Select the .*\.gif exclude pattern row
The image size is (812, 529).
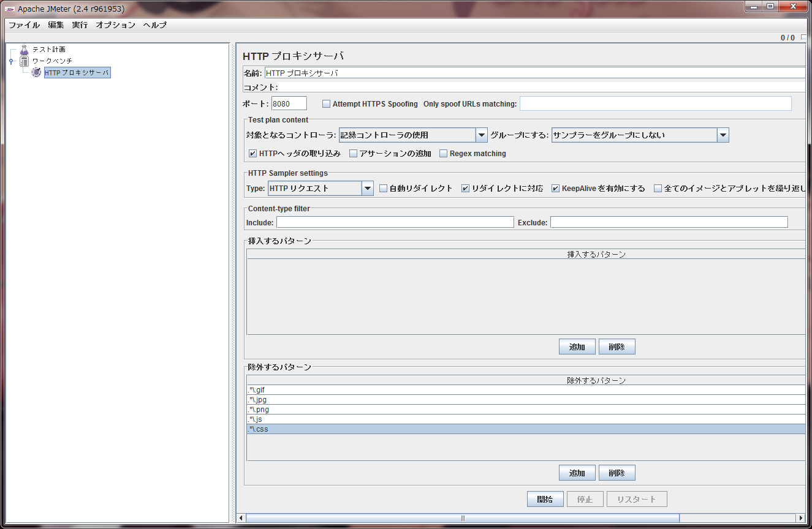pyautogui.click(x=526, y=390)
